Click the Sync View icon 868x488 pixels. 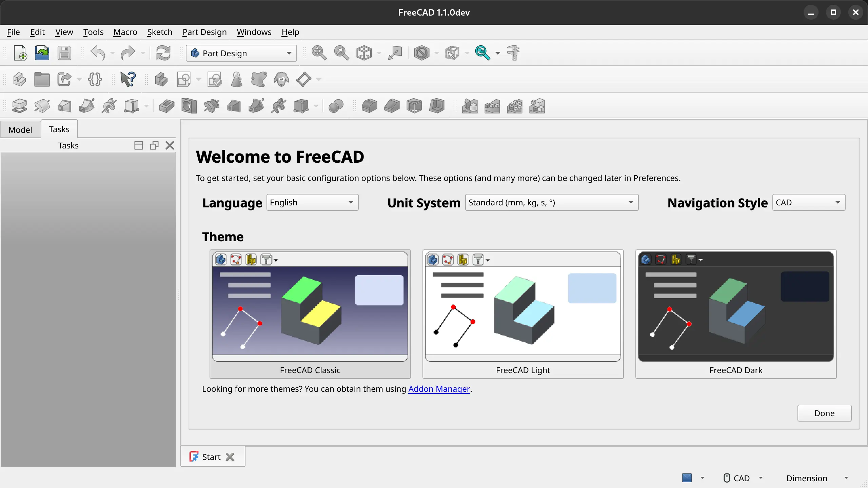tap(483, 53)
